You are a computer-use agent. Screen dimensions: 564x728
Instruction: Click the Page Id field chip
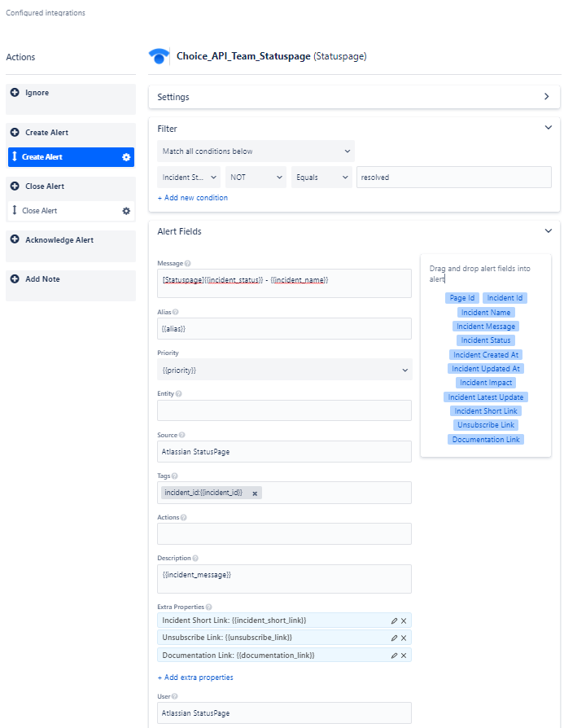click(462, 298)
